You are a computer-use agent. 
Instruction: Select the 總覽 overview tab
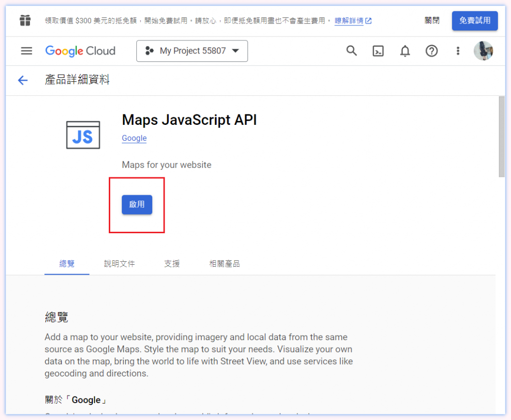pyautogui.click(x=67, y=264)
